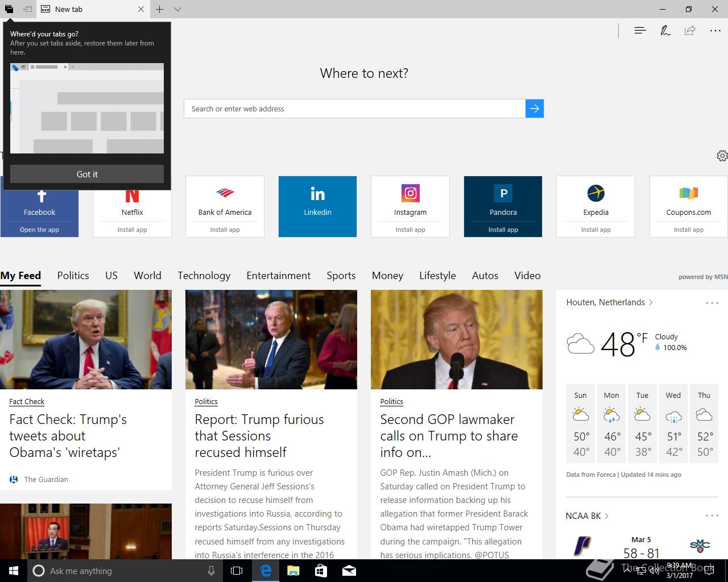Click the Edge icon on the taskbar
This screenshot has height=582, width=728.
tap(266, 571)
